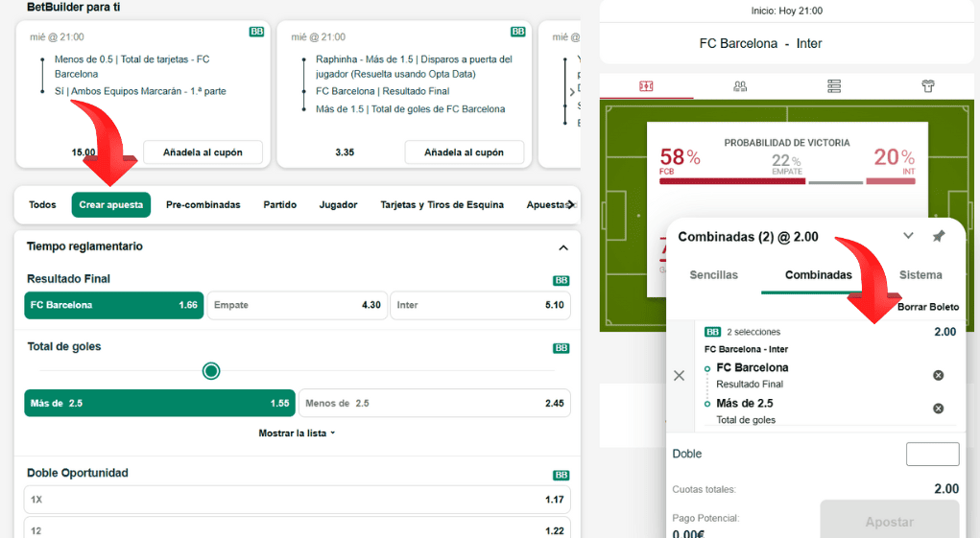
Task: Open the standings table tab icon
Action: [834, 86]
